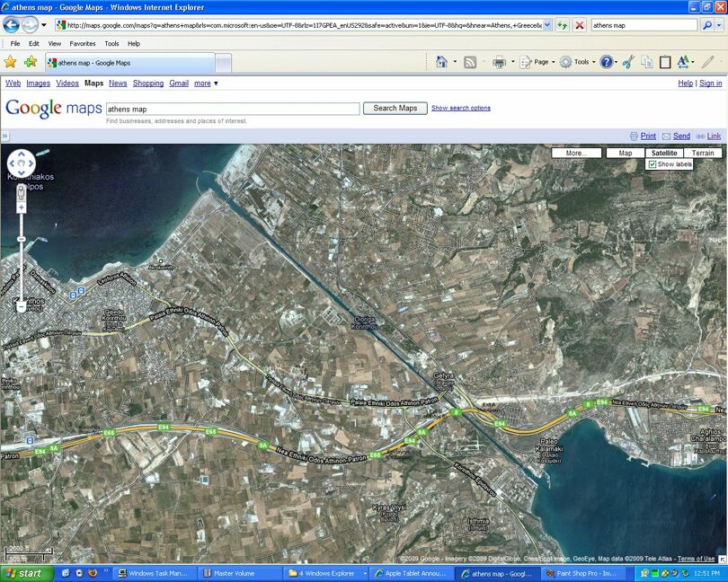Viewport: 728px width, 582px height.
Task: Click the IE search box containing athens map
Action: 644,25
